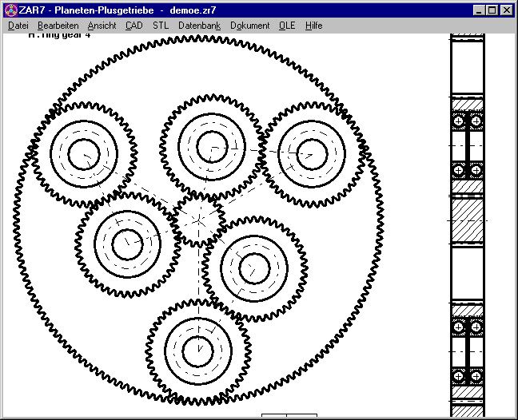518x420 pixels.
Task: Open the CAD menu
Action: (134, 26)
